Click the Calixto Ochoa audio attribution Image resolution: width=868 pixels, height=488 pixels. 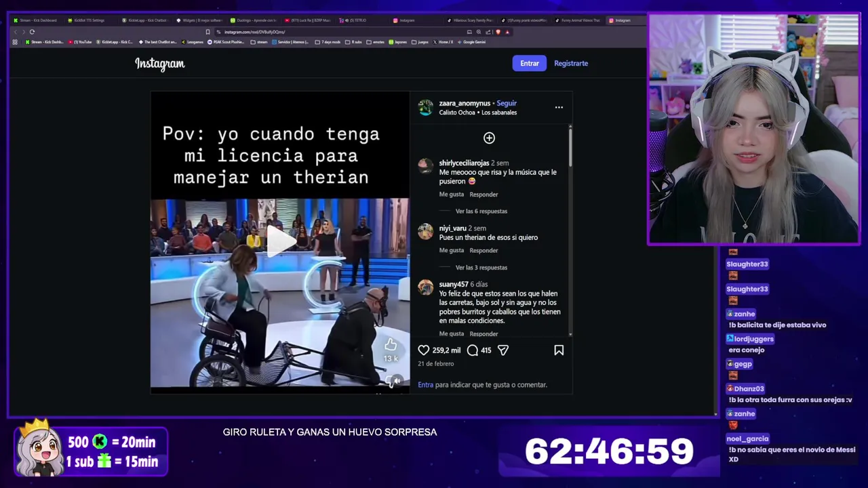pos(477,113)
